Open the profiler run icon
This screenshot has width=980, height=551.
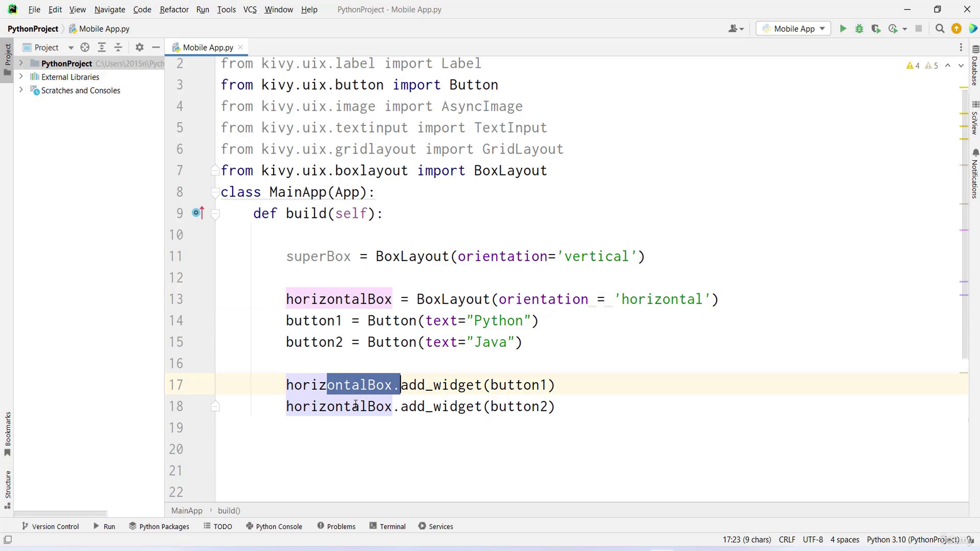[x=893, y=29]
